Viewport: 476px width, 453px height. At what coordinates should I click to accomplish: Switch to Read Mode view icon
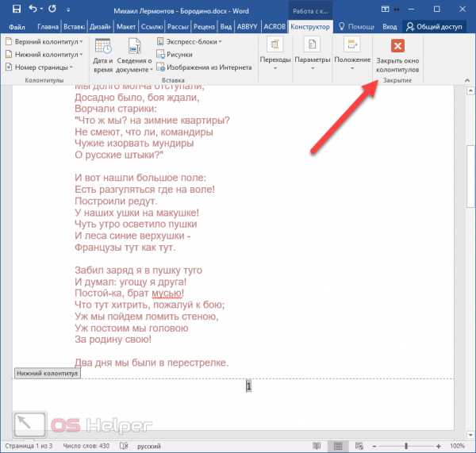[317, 446]
